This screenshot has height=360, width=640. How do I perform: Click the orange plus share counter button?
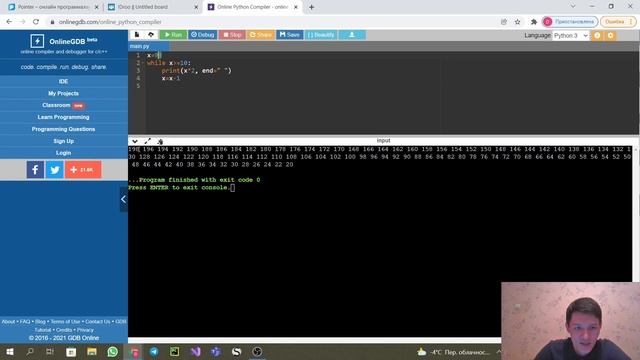coord(83,169)
